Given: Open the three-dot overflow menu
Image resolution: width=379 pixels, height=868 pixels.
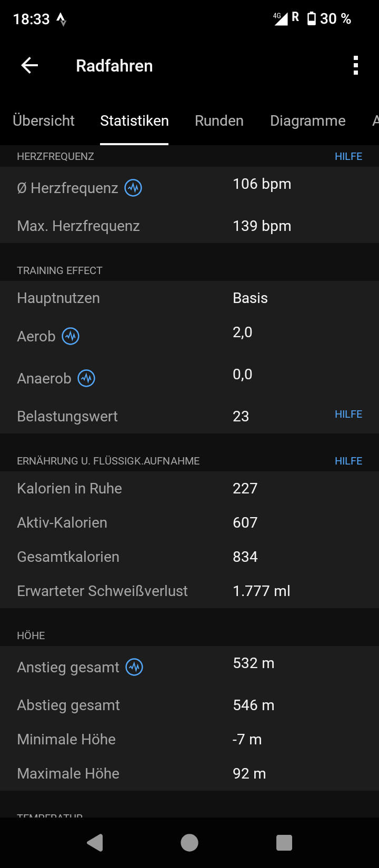Looking at the screenshot, I should pos(356,66).
